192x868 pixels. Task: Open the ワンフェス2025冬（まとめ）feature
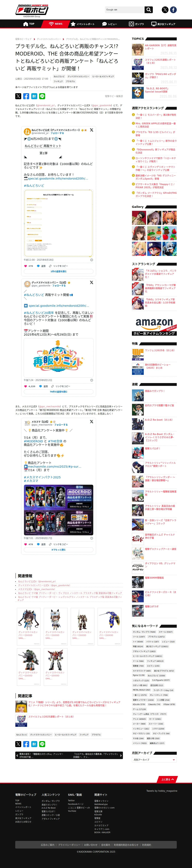click(x=160, y=350)
